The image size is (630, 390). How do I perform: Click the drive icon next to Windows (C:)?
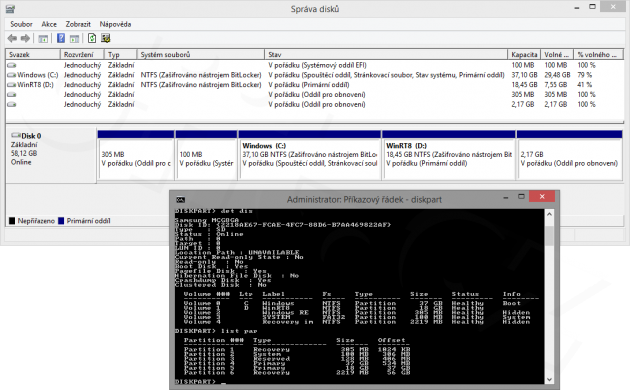[12, 75]
